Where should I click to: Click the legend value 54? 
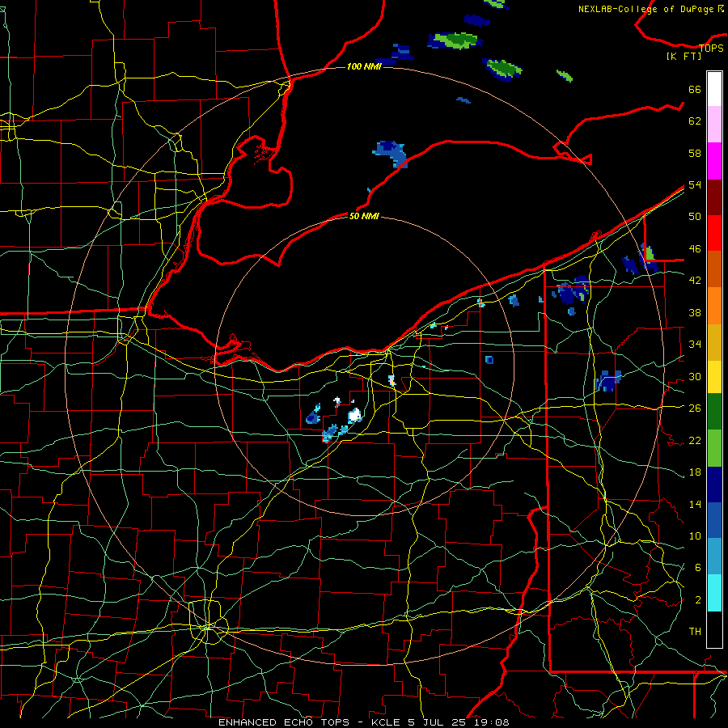(x=695, y=184)
